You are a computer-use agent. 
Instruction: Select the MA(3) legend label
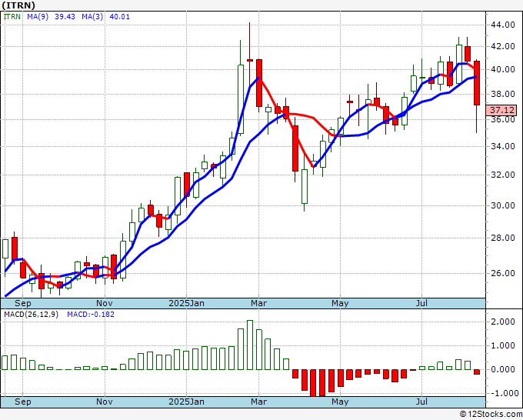(92, 17)
